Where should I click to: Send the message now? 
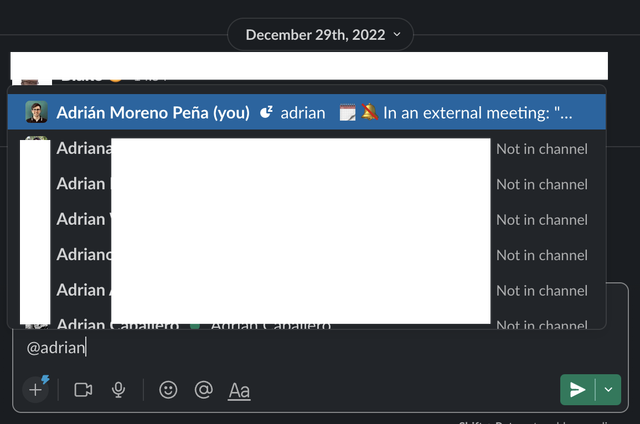(x=577, y=390)
